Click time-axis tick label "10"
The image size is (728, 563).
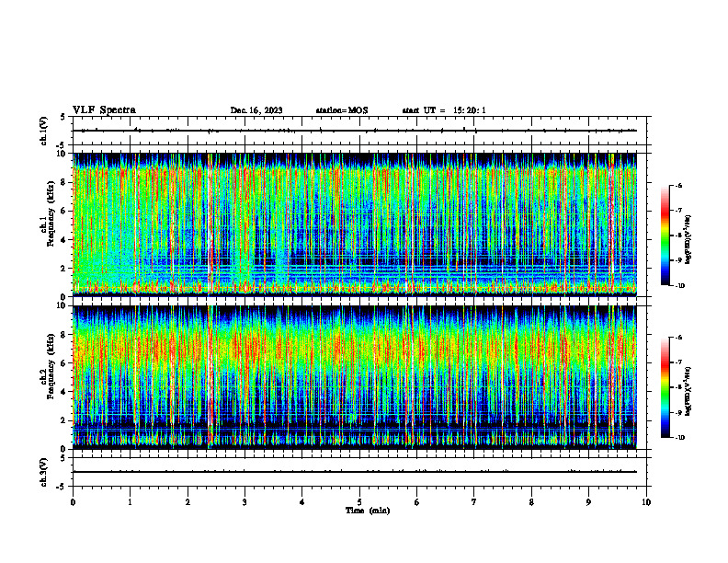(x=646, y=502)
